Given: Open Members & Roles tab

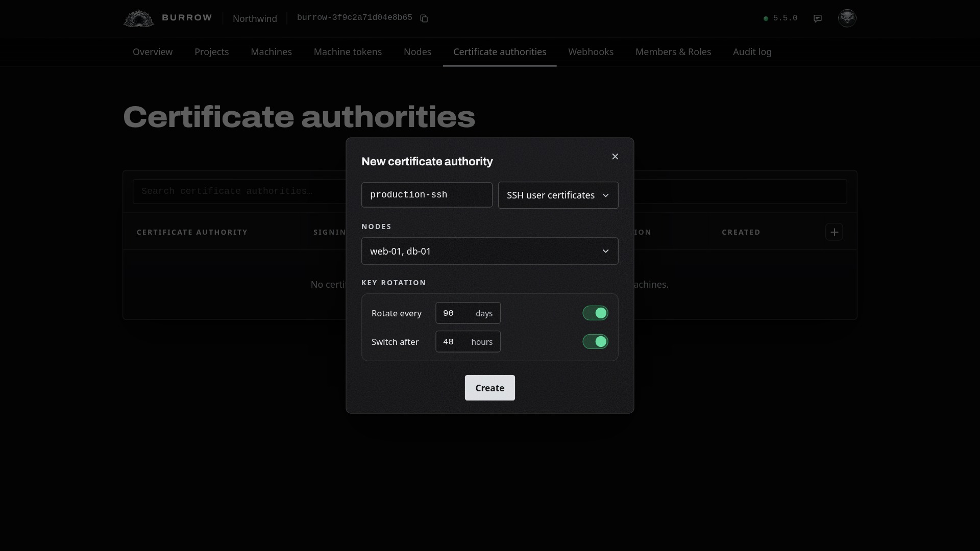Looking at the screenshot, I should tap(673, 52).
